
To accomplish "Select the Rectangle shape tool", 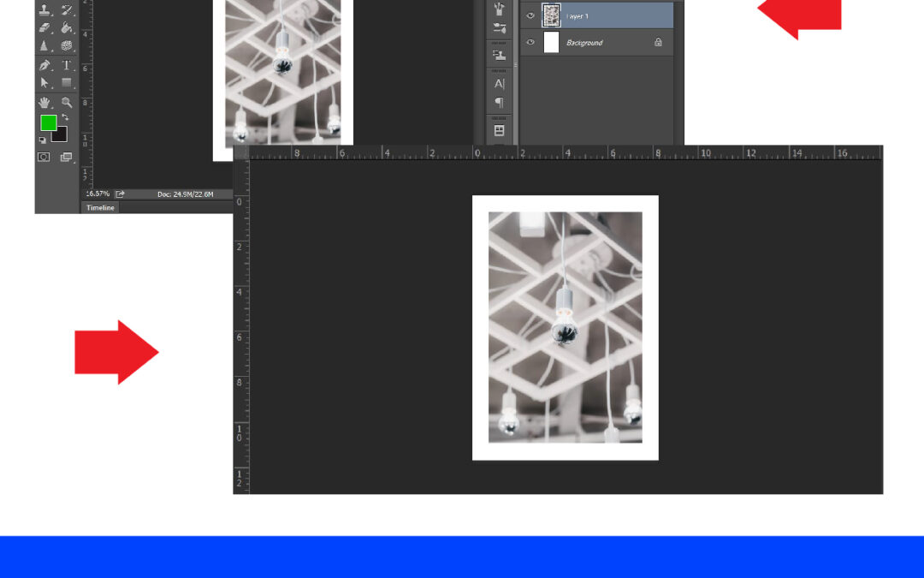I will (x=67, y=83).
